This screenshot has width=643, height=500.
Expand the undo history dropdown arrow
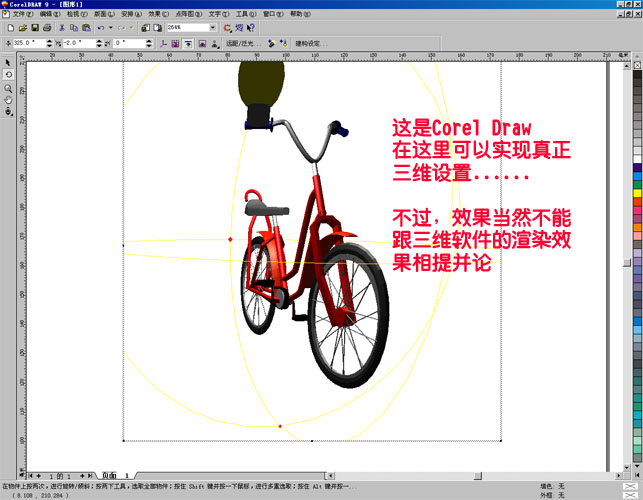point(111,28)
